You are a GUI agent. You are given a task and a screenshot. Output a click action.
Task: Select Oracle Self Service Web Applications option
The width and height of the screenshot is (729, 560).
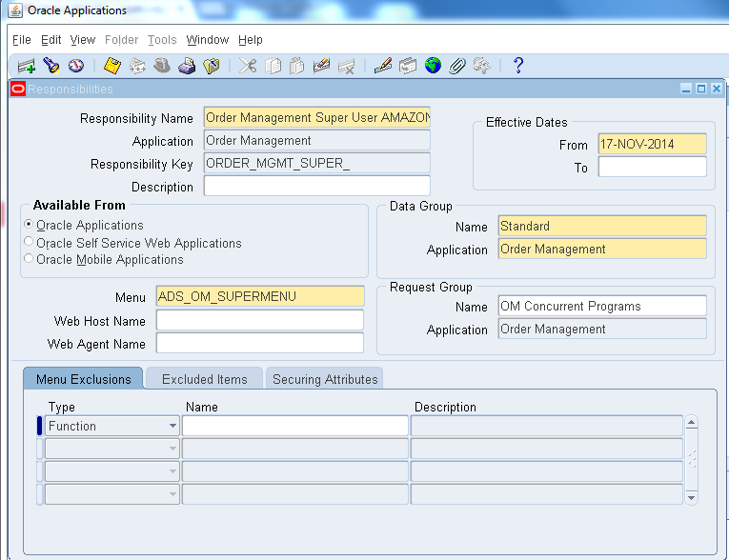coord(29,243)
